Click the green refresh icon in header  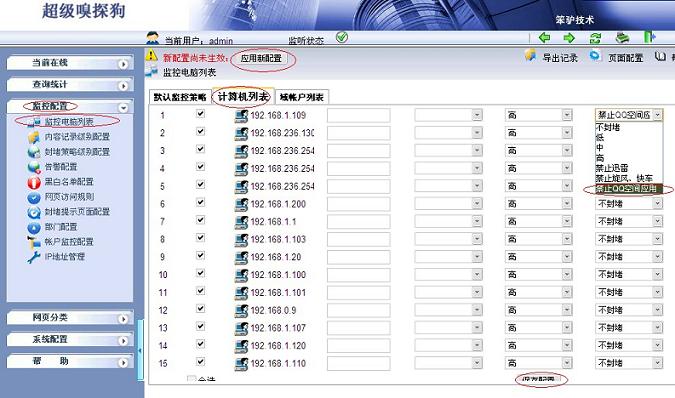tap(595, 38)
